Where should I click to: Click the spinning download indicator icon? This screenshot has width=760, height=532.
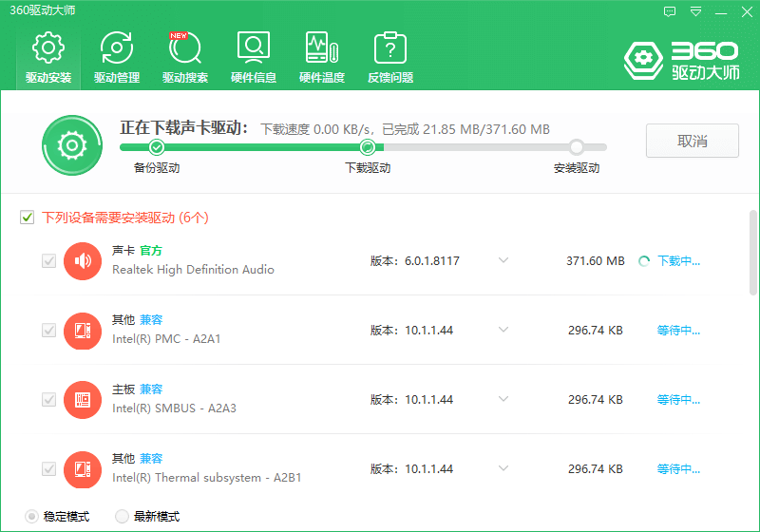[644, 261]
